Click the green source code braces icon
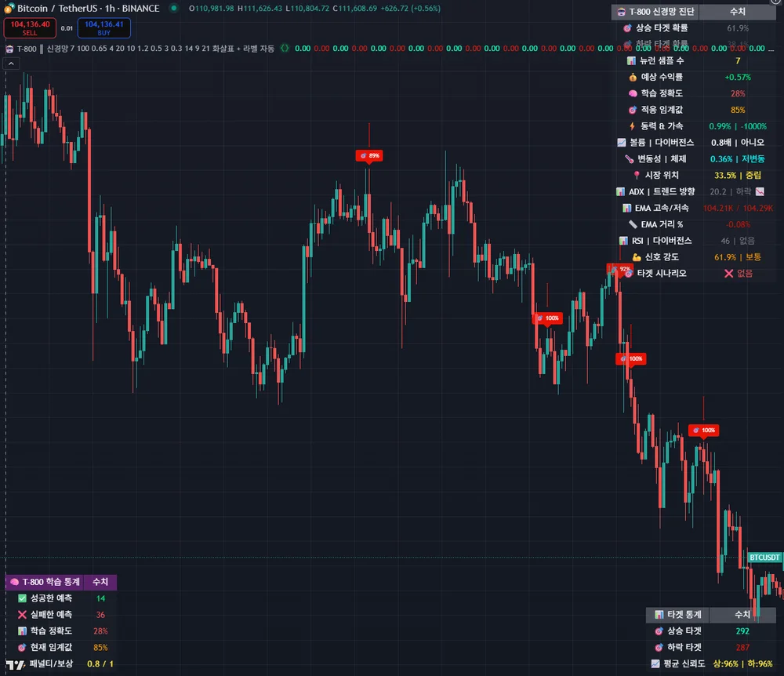784x676 pixels. [x=285, y=49]
